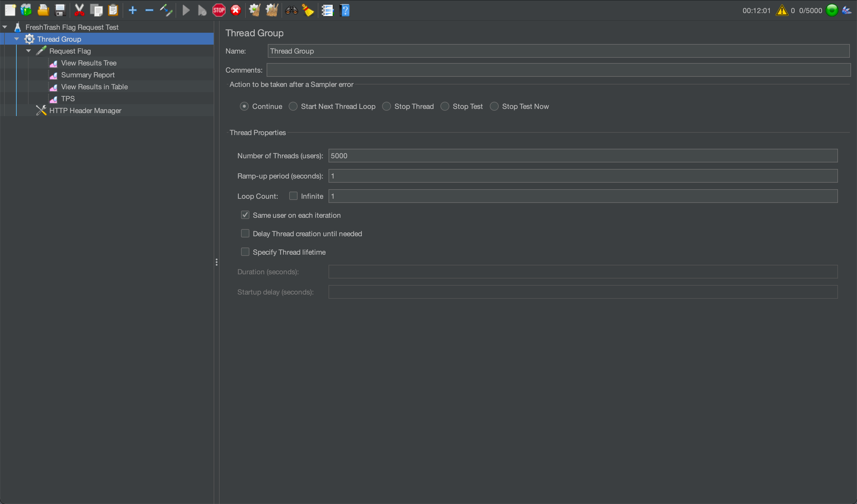Start test with no pauses

[202, 10]
